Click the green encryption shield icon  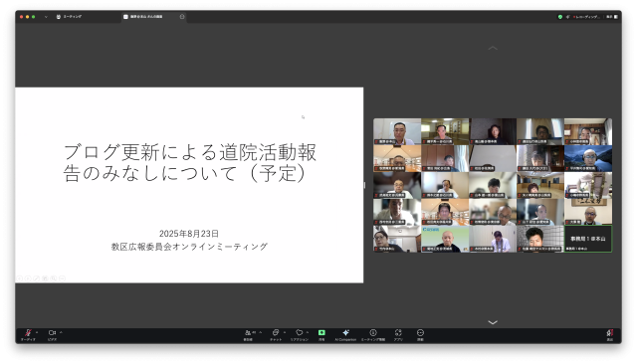point(560,17)
